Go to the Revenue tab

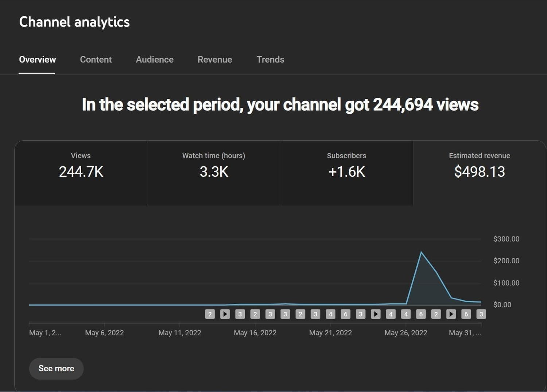pos(215,59)
